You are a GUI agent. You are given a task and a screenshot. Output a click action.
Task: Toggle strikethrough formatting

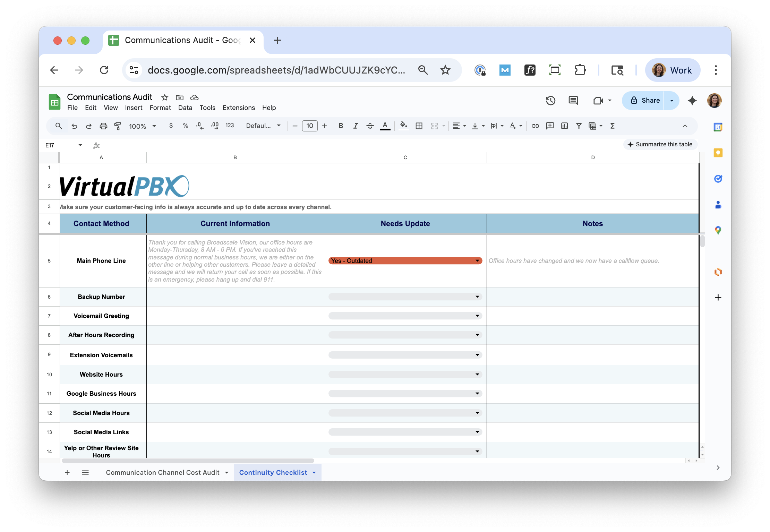click(370, 126)
